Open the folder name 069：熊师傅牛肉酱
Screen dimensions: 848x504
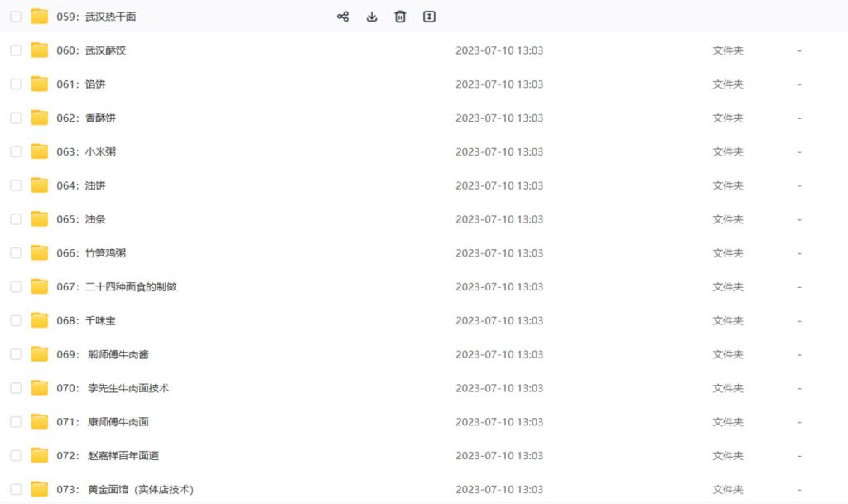103,354
